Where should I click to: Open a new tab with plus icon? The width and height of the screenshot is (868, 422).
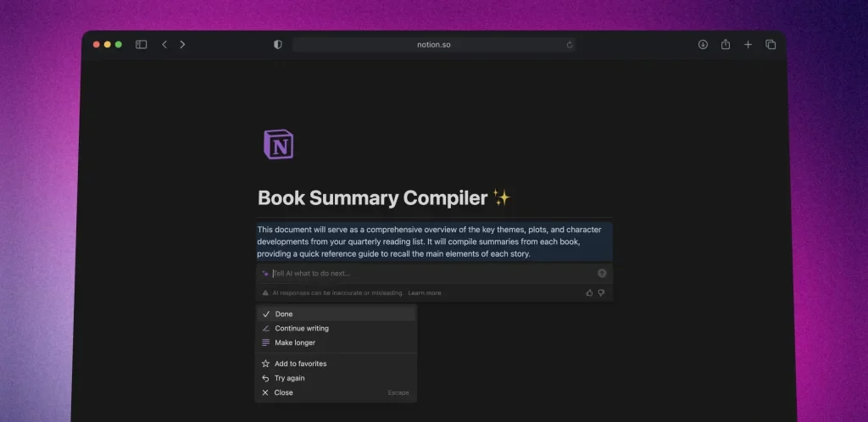pyautogui.click(x=748, y=44)
